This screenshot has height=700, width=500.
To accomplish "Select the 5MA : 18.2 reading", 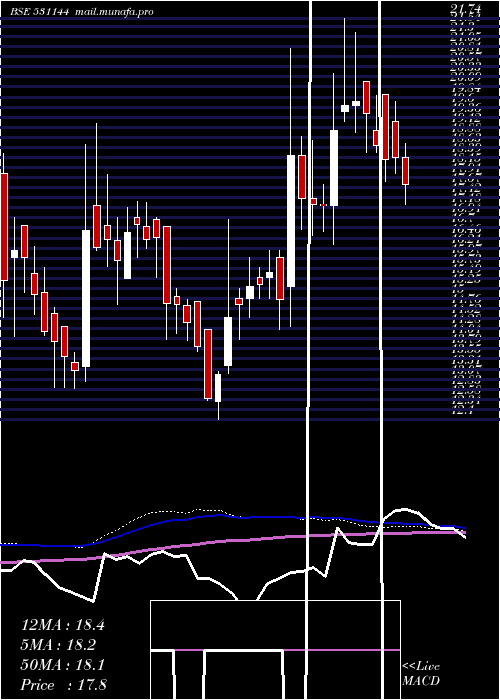I will coord(58,645).
